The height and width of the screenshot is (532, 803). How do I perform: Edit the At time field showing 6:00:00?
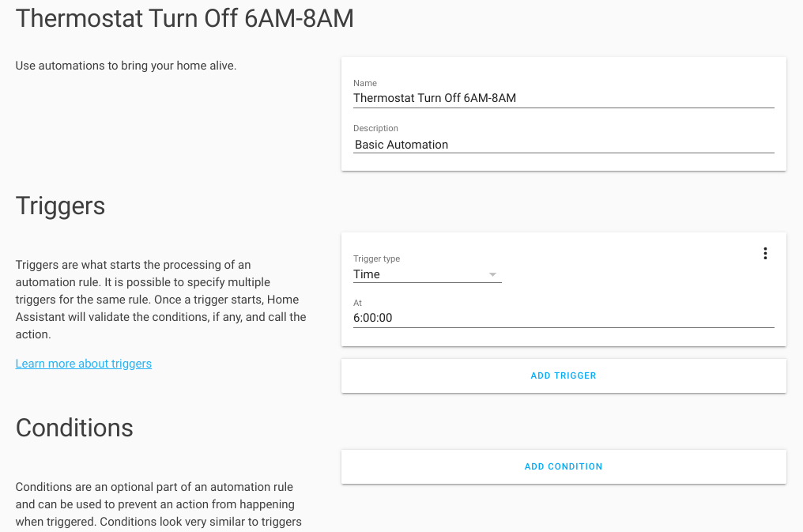pyautogui.click(x=563, y=318)
